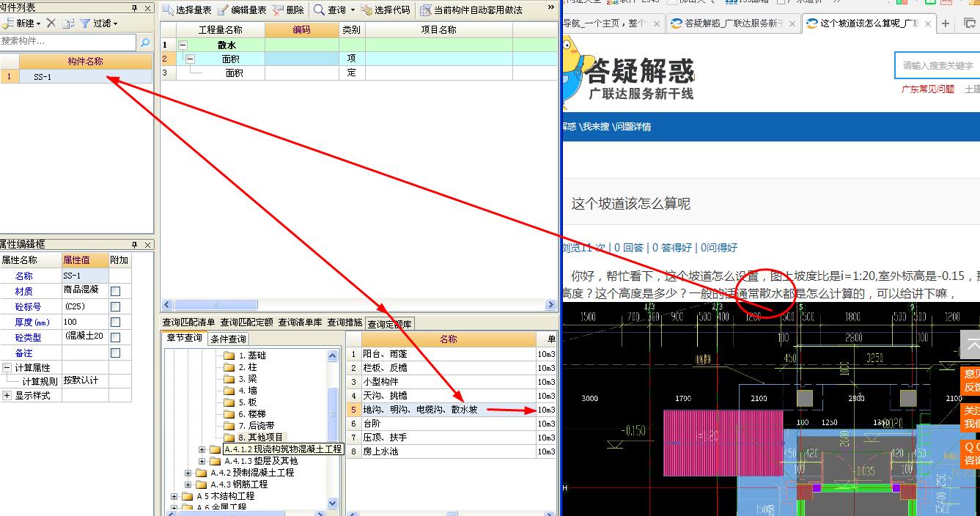Close the 属性编辑框 panel
980x516 pixels.
(147, 245)
